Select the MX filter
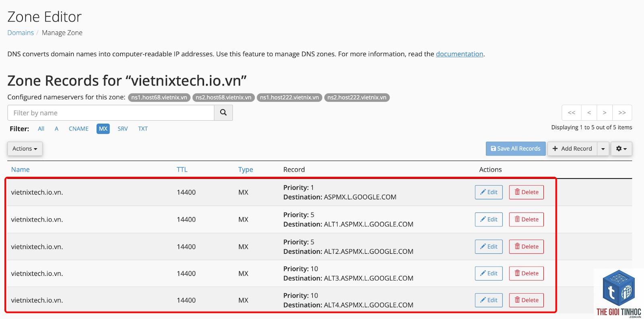 click(x=103, y=129)
